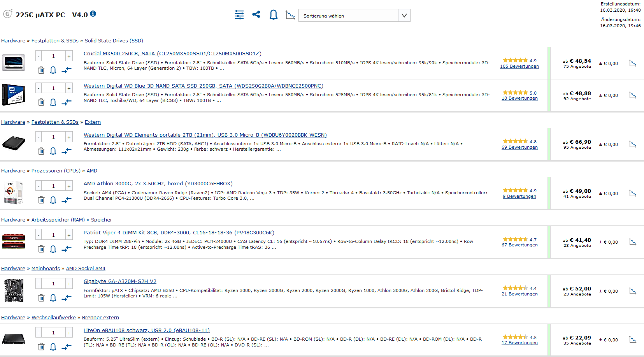Image resolution: width=644 pixels, height=357 pixels.
Task: Open the Gigabyte GA-A320M-S2H V2 link
Action: pos(120,281)
